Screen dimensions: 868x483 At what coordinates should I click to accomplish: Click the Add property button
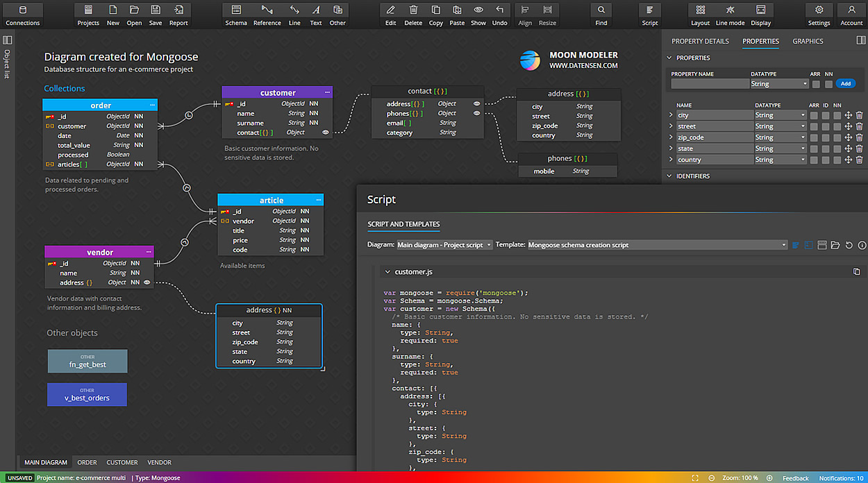pyautogui.click(x=845, y=83)
